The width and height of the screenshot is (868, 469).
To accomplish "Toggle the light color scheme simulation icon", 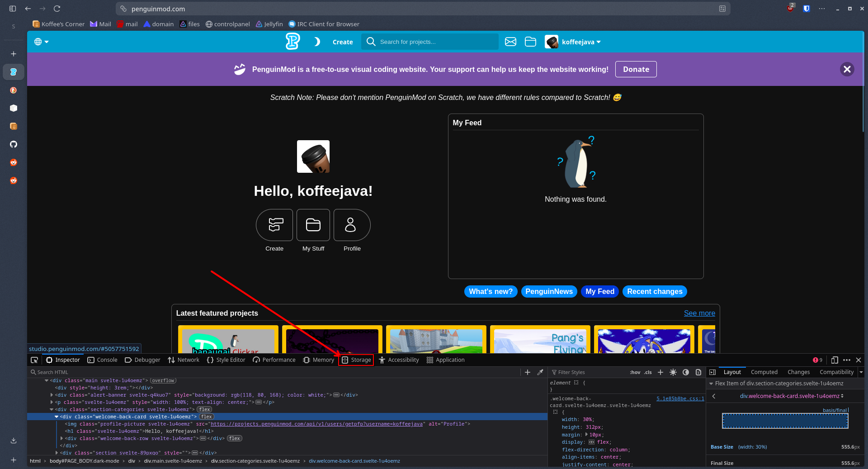I will coord(673,372).
